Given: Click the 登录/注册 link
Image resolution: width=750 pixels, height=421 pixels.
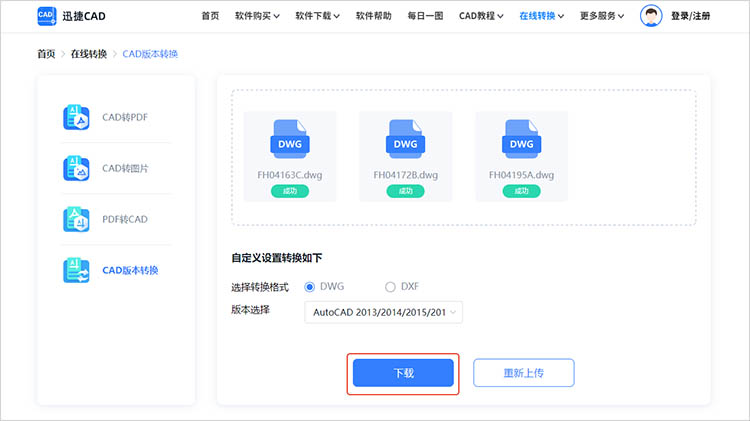Looking at the screenshot, I should click(690, 16).
